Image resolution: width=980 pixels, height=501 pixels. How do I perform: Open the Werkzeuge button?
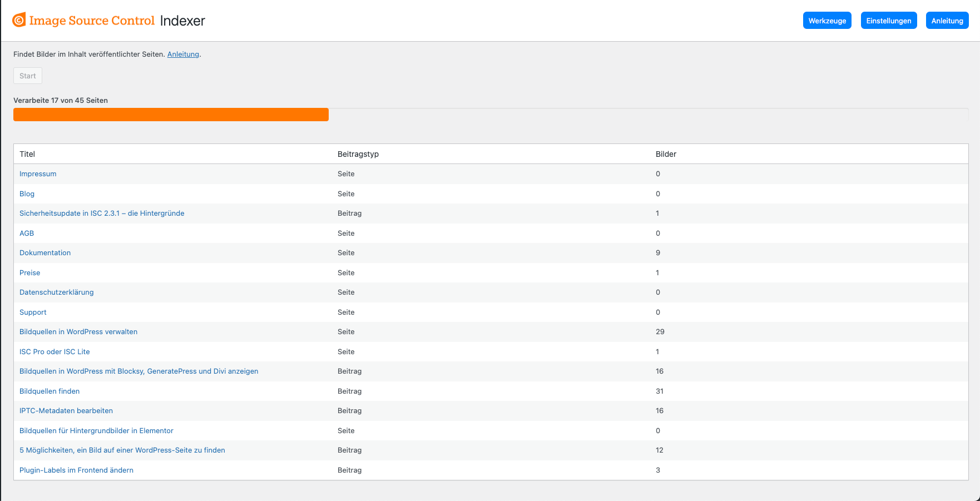coord(827,21)
